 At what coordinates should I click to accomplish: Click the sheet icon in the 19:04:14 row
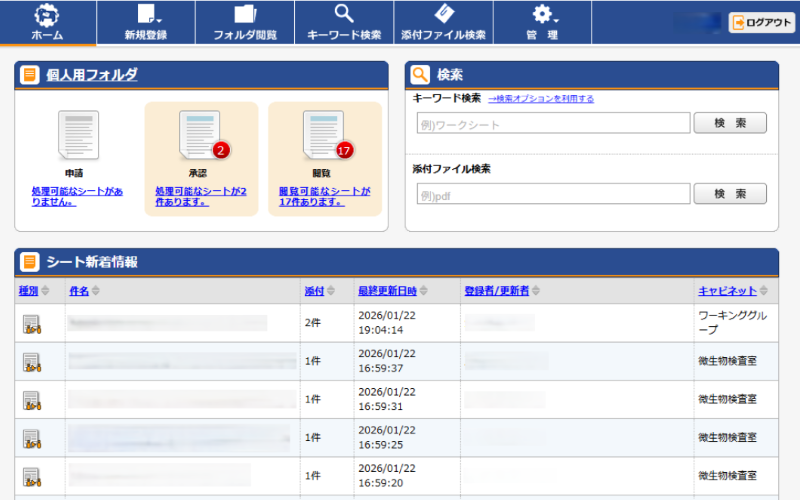pyautogui.click(x=33, y=323)
